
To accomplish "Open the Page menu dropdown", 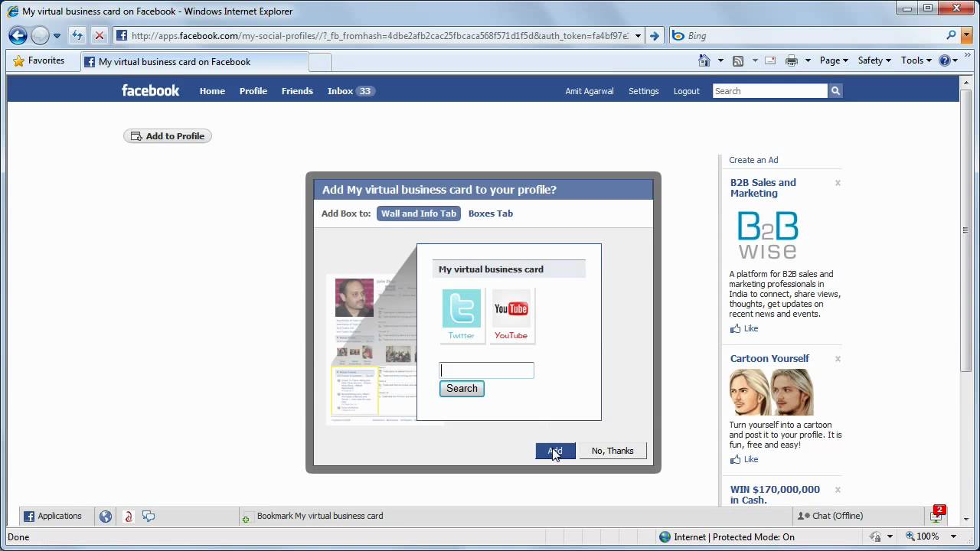I will tap(833, 60).
